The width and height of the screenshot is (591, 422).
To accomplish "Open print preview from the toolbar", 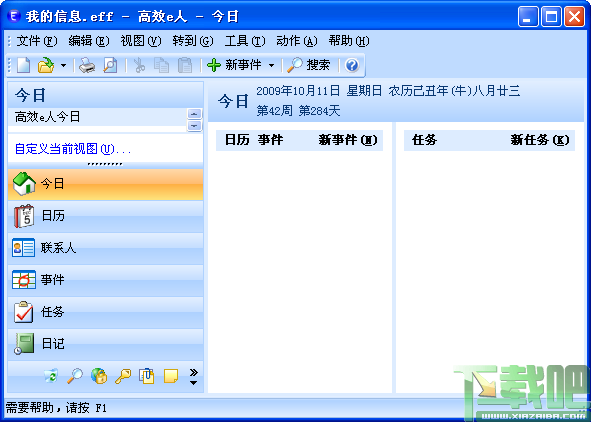I will pyautogui.click(x=110, y=65).
